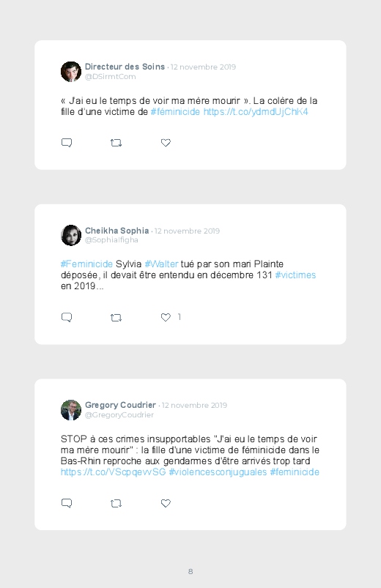Open the @GregoryCoudrier handle
Screen dimensions: 381x588
click(x=119, y=414)
